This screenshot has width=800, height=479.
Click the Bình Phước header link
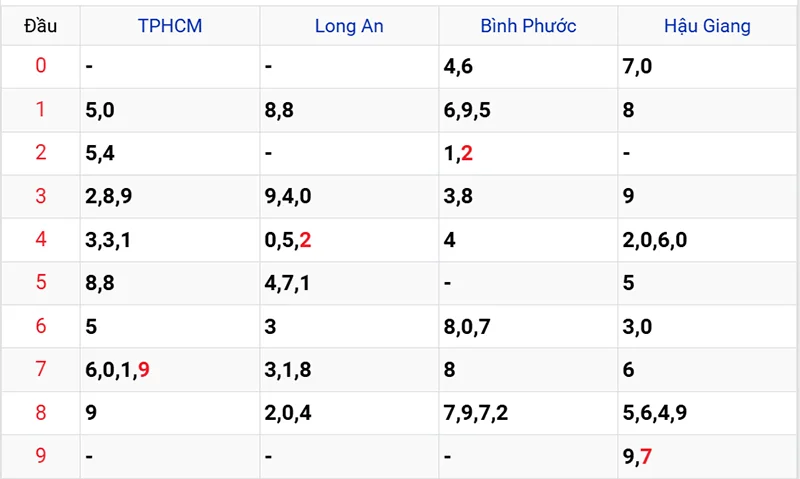(528, 26)
